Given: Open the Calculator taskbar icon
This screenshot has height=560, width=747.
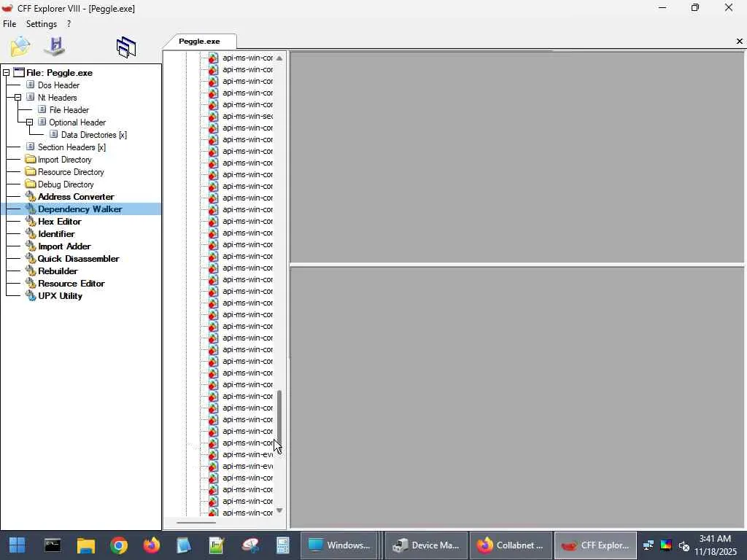Looking at the screenshot, I should point(283,545).
